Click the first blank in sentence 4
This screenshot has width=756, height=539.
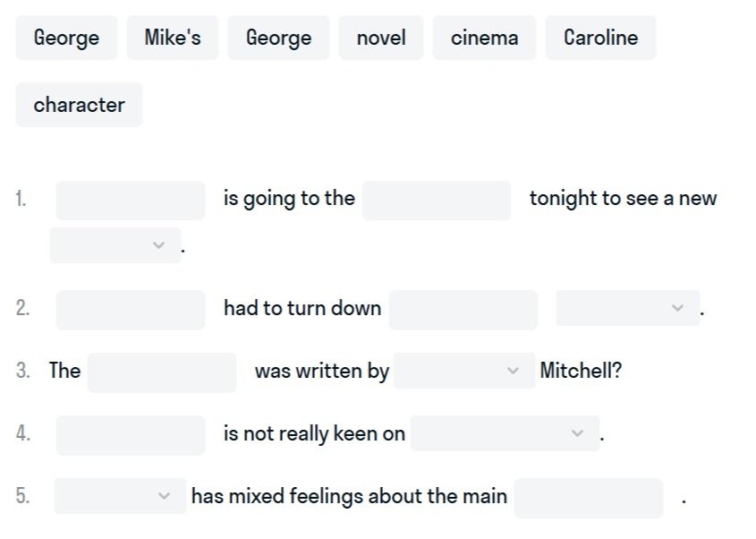pyautogui.click(x=131, y=435)
